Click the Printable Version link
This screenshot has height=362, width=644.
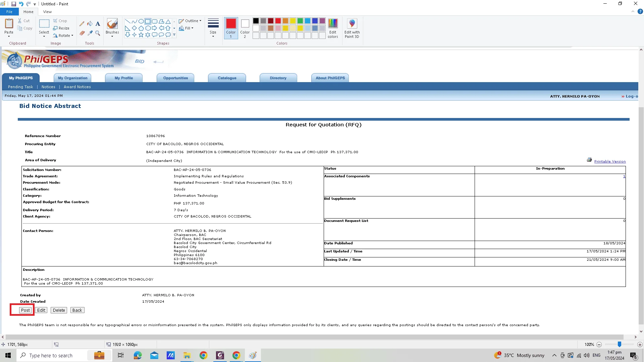610,161
